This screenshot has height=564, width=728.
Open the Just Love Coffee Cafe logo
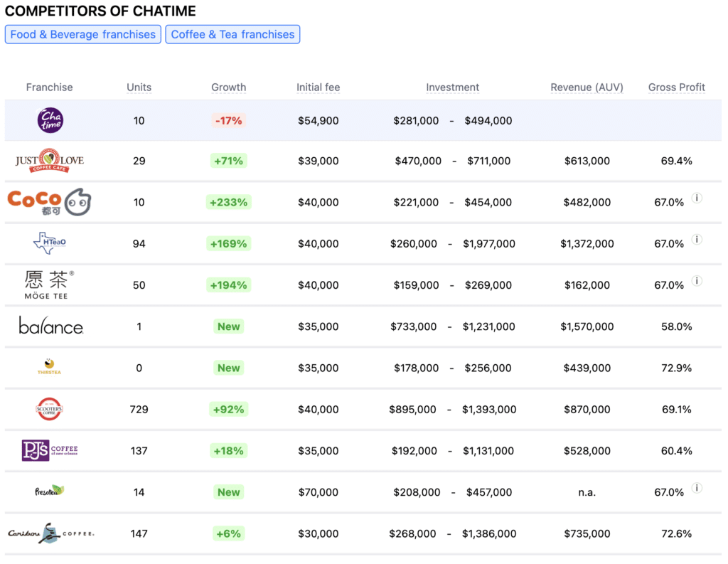click(x=50, y=161)
